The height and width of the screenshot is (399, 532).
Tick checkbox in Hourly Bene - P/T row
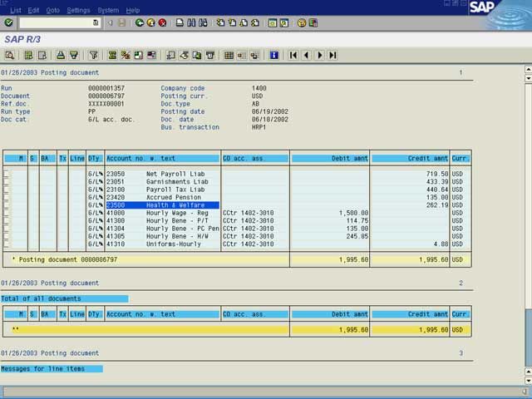pos(7,221)
